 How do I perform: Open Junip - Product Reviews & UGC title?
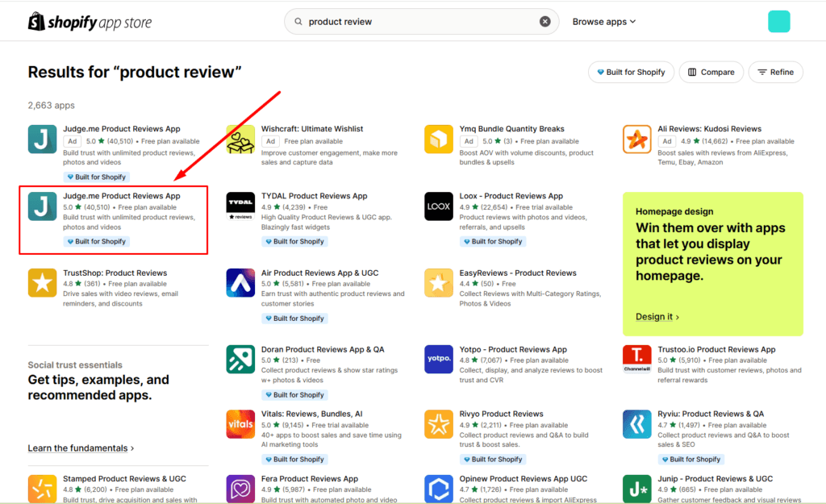(715, 479)
